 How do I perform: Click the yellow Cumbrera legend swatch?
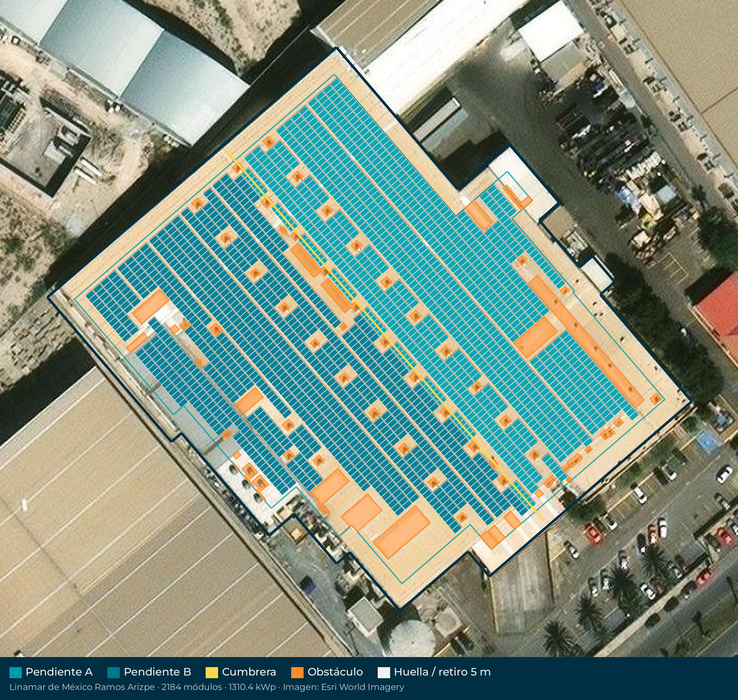[x=212, y=672]
